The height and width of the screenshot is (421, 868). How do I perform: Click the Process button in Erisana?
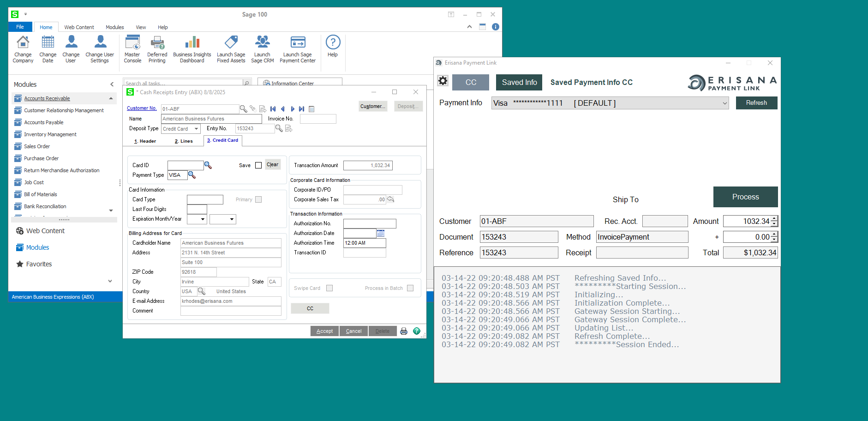click(745, 197)
